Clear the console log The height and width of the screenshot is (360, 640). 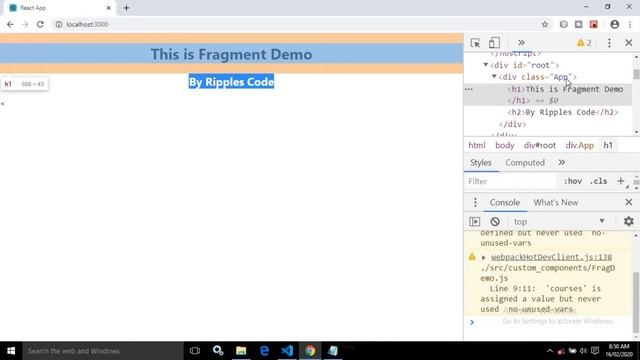point(495,222)
